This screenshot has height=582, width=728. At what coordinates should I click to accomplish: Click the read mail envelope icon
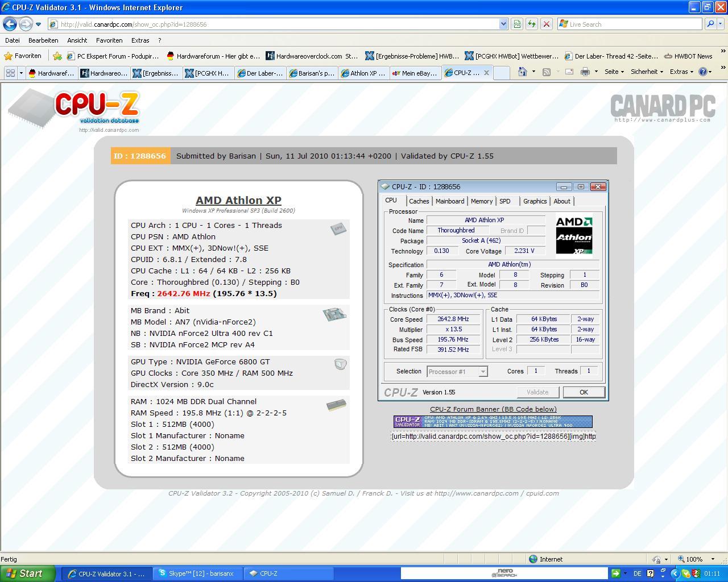(x=569, y=72)
